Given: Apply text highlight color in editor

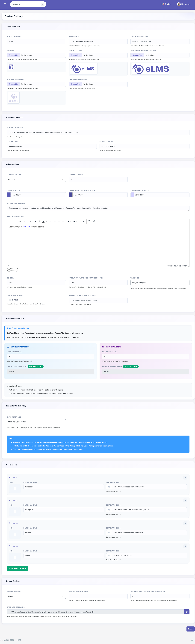Looking at the screenshot, I should pos(43,222).
